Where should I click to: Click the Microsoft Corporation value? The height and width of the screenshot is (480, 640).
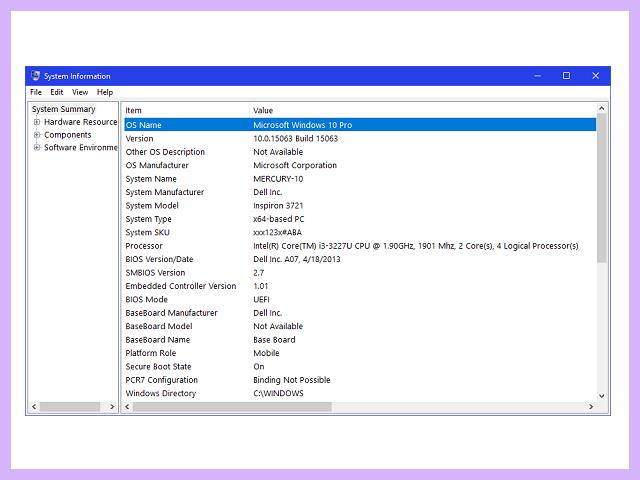[x=295, y=165]
